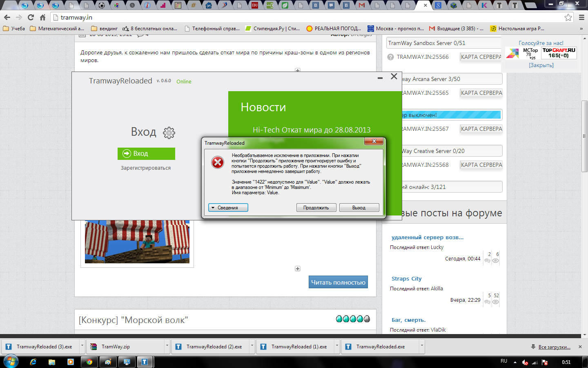
Task: Open the РЕАЛЬНАЯ ПОГОД... bookmark
Action: [x=334, y=29]
